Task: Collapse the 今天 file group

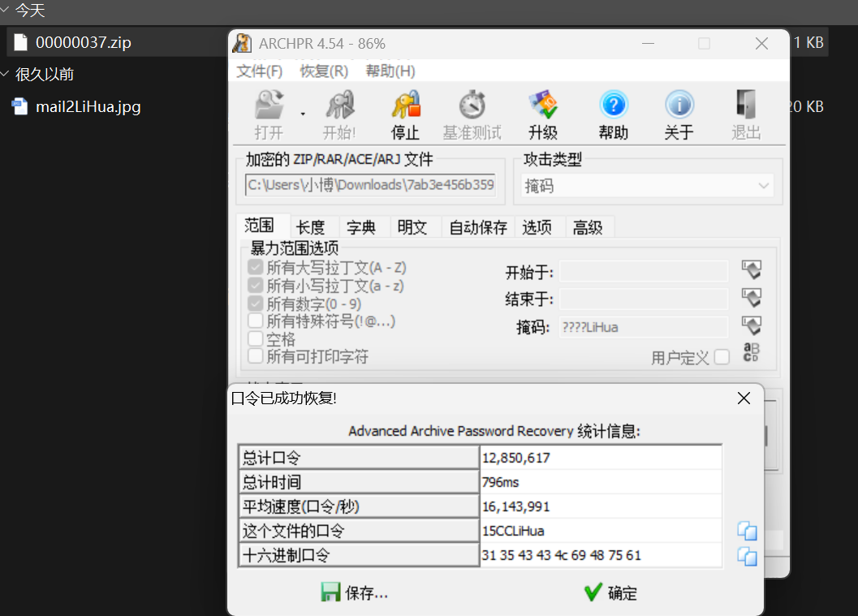Action: tap(6, 11)
